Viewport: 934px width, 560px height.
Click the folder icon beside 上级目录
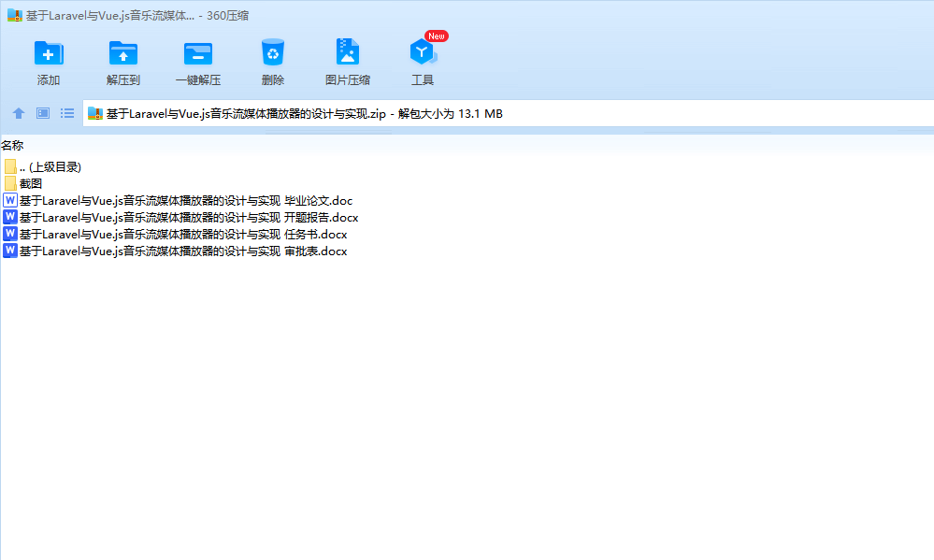(x=10, y=166)
